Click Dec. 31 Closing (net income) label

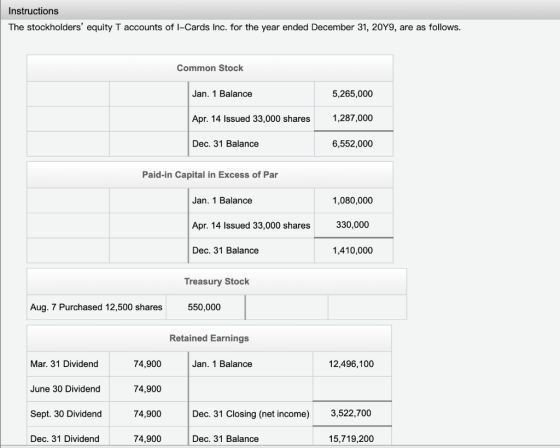coord(251,414)
